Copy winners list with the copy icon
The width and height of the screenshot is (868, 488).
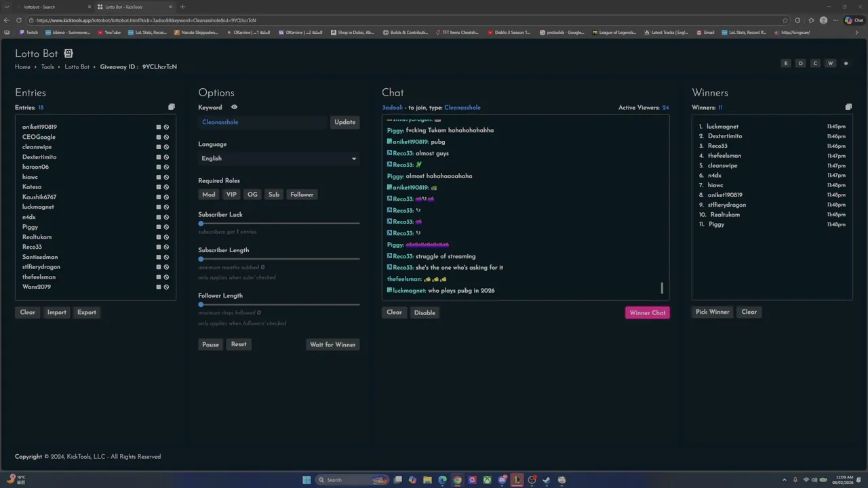848,107
